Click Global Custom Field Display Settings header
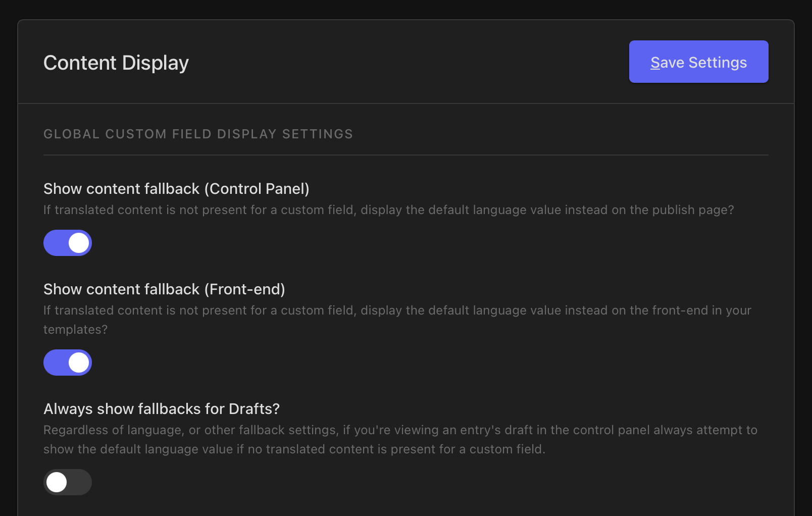The image size is (812, 516). [198, 134]
